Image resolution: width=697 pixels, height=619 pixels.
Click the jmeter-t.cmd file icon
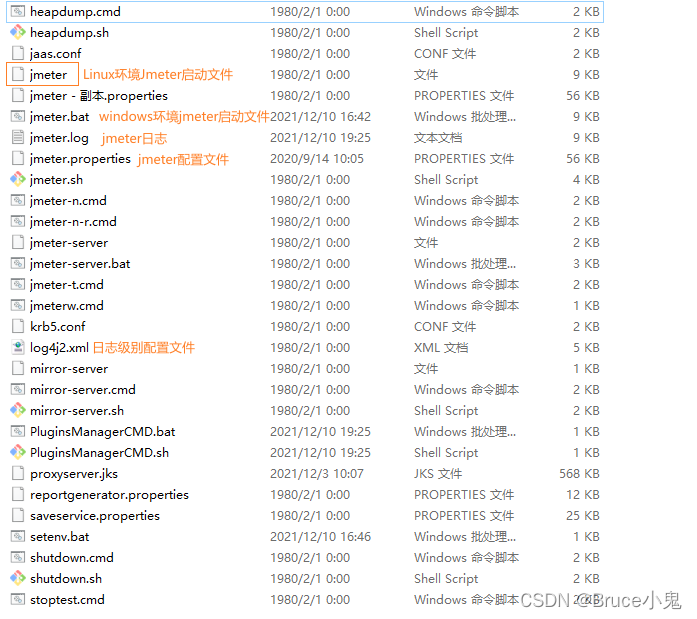[x=18, y=284]
